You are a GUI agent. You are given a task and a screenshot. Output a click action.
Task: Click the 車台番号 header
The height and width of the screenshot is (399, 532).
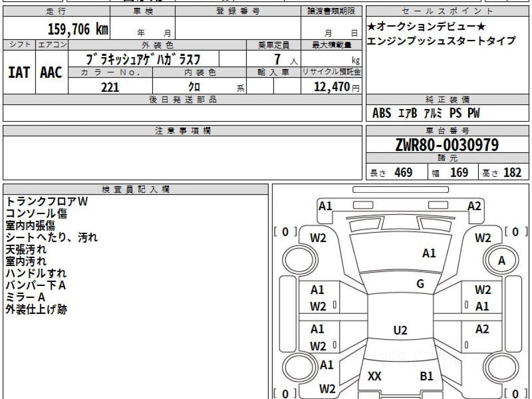tap(447, 131)
